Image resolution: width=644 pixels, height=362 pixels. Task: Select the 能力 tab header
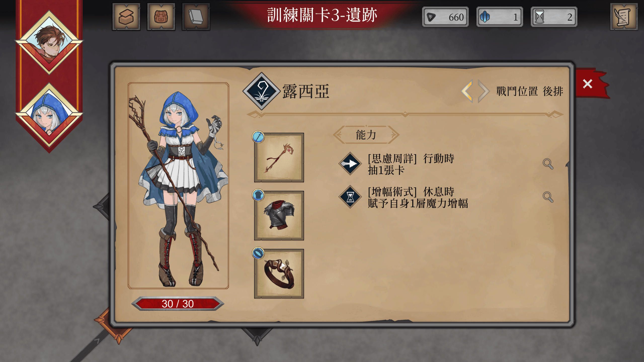(366, 135)
